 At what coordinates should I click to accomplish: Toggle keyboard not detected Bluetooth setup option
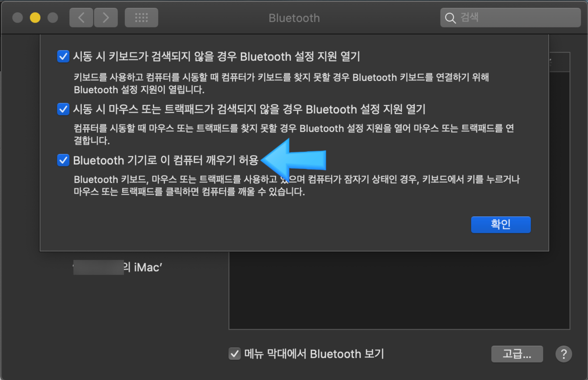[x=63, y=57]
